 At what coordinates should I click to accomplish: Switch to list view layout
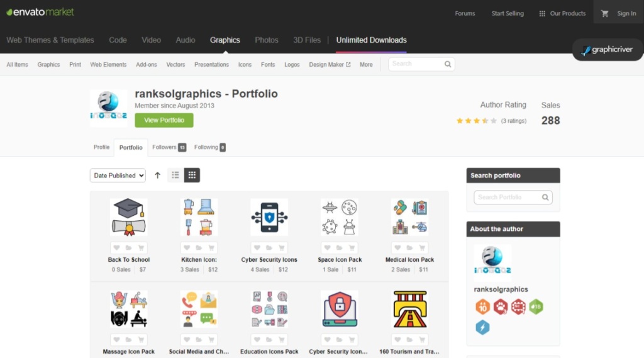[175, 176]
